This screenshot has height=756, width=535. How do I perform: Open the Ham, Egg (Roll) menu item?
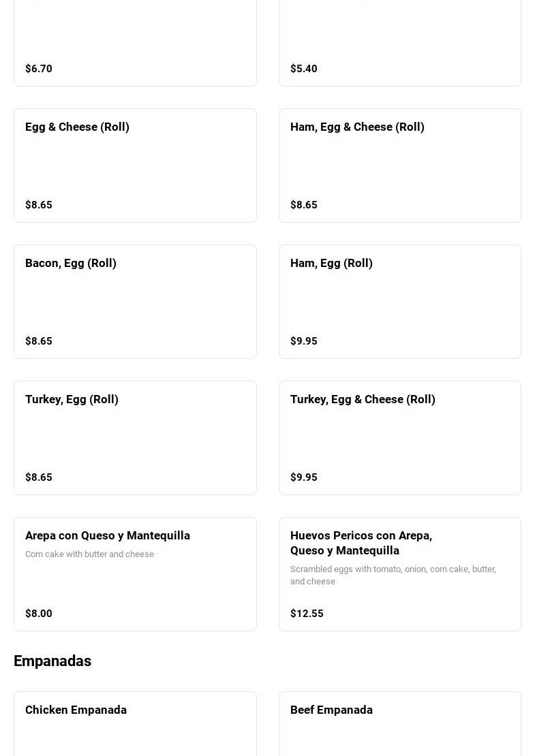pyautogui.click(x=399, y=302)
